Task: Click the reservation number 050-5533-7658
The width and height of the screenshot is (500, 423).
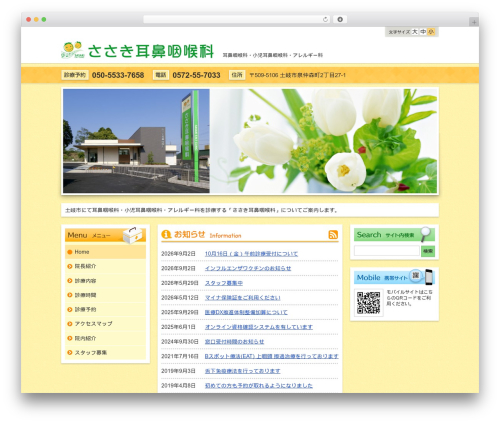Action: pos(118,75)
